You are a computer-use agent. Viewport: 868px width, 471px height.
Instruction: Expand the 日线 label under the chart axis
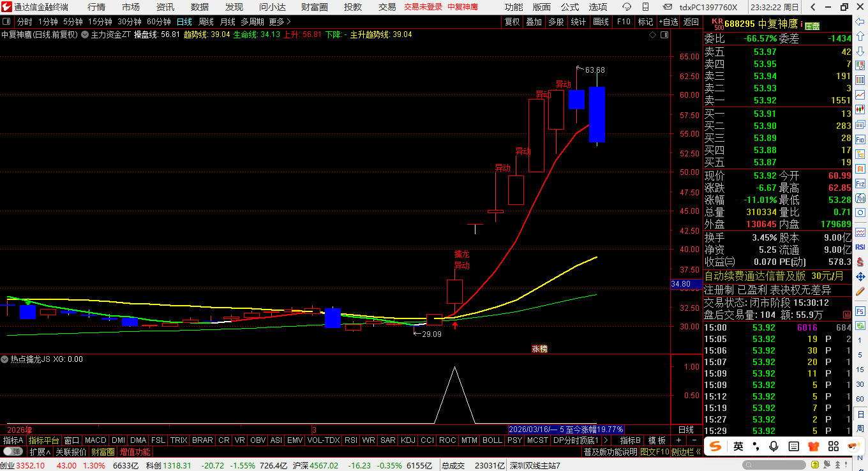pyautogui.click(x=686, y=430)
